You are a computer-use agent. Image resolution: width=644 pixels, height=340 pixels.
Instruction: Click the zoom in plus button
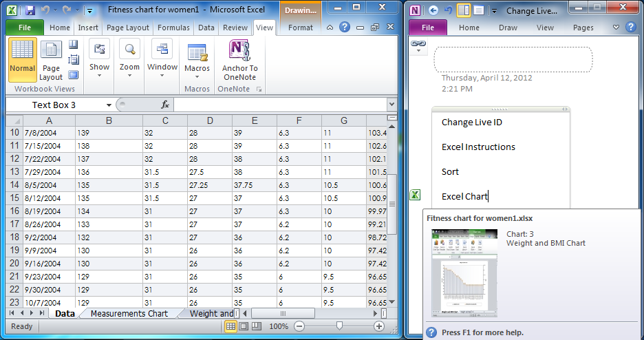[378, 326]
